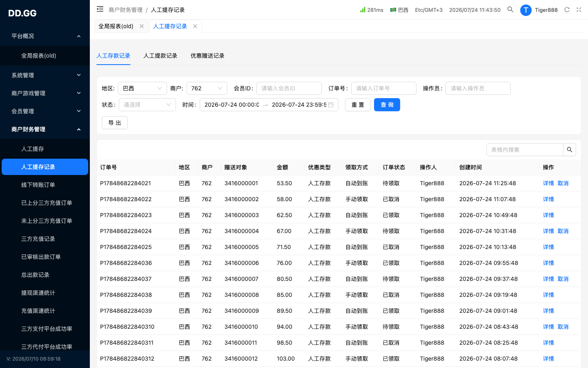Open 三方支付平台成功率 in the sidebar
This screenshot has height=368, width=588.
point(45,329)
